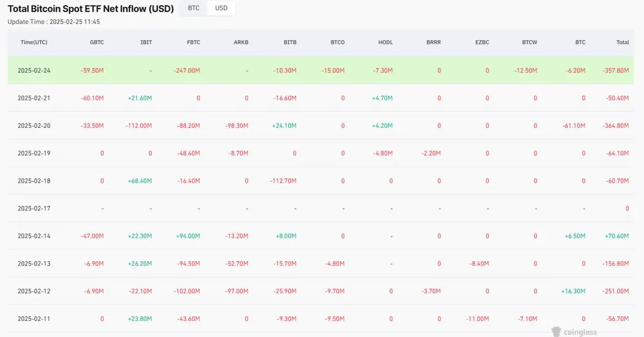Select the USD unit toggle option
The image size is (644, 337).
pos(221,8)
